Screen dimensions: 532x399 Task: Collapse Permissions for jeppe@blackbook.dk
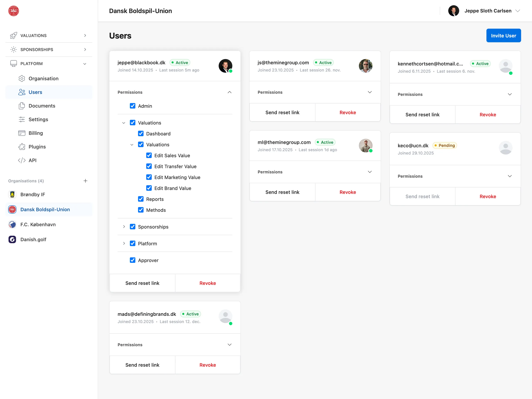click(x=230, y=92)
